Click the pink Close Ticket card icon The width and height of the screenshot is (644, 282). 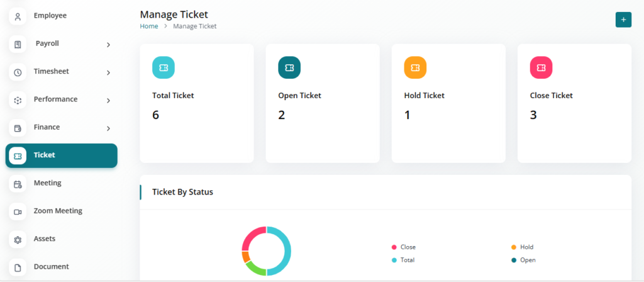click(x=541, y=67)
